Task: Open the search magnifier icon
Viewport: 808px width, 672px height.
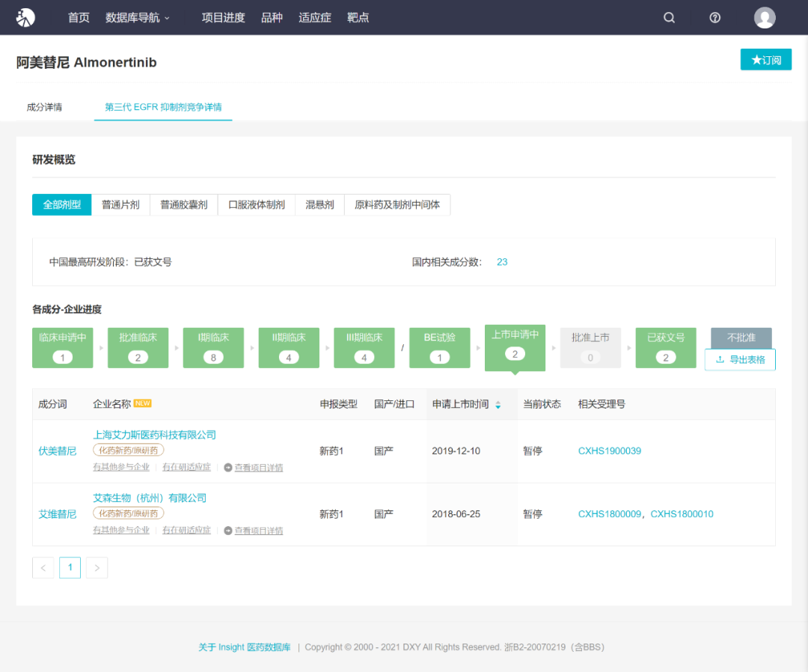Action: [x=669, y=17]
